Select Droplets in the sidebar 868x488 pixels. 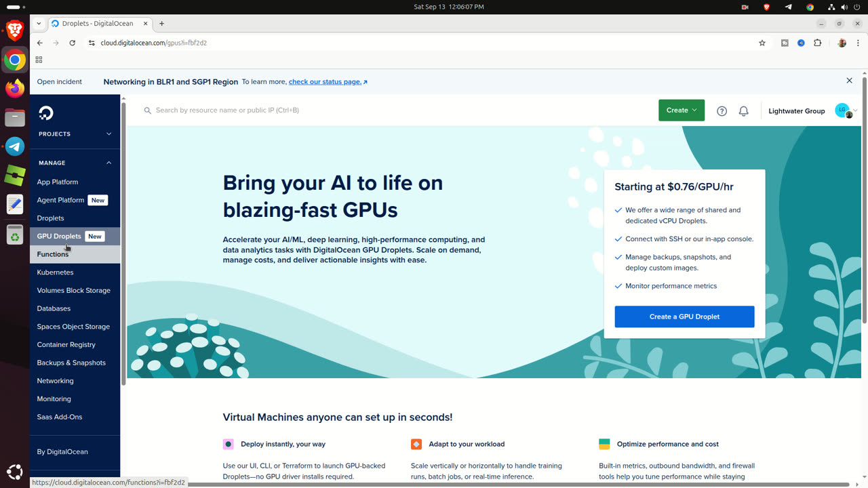50,218
